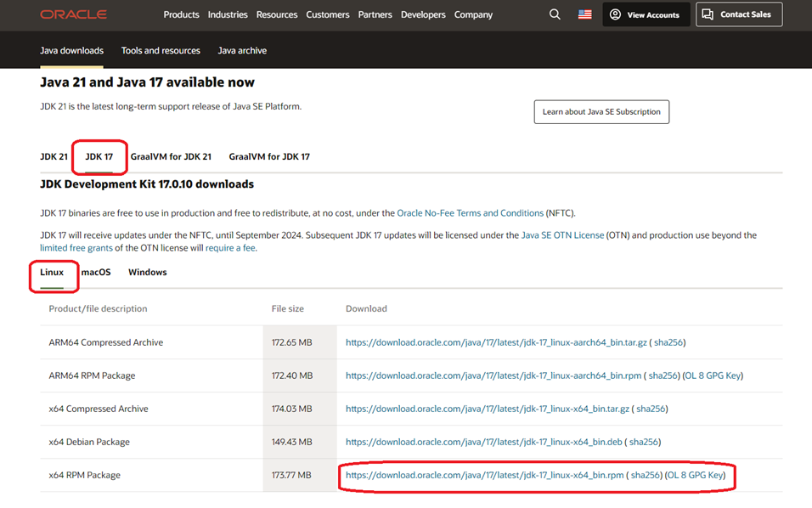Viewport: 812px width, 508px height.
Task: Select the US flag country icon
Action: (x=584, y=14)
